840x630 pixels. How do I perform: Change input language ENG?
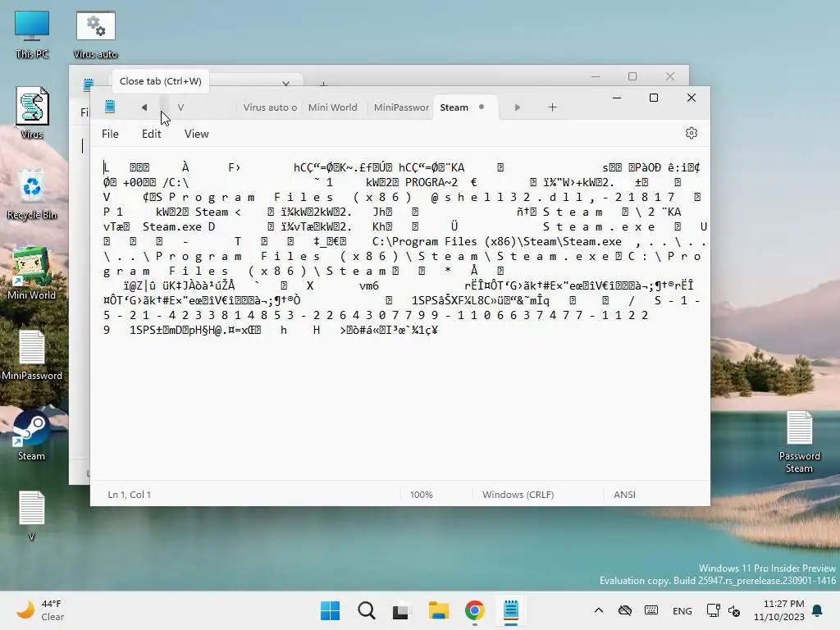click(x=682, y=610)
